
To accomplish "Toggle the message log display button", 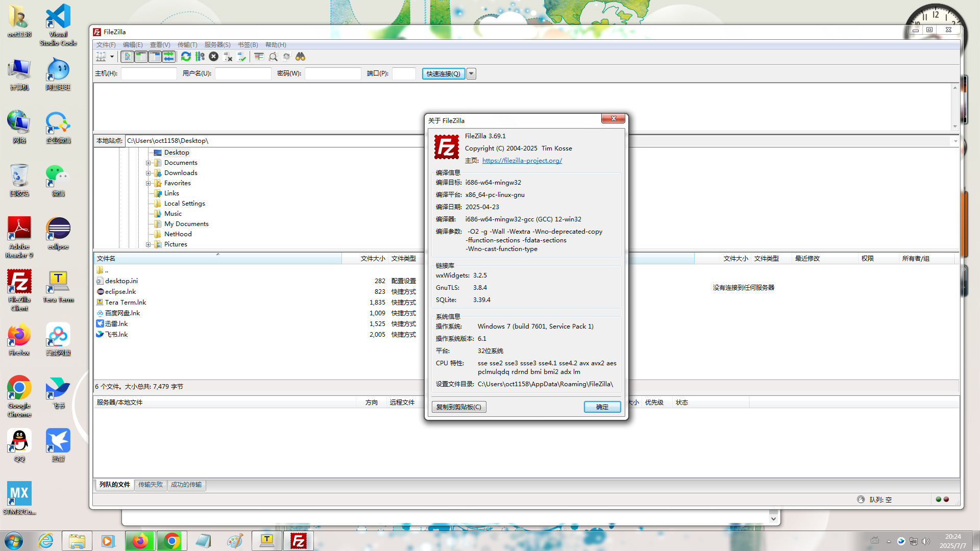I will click(127, 57).
